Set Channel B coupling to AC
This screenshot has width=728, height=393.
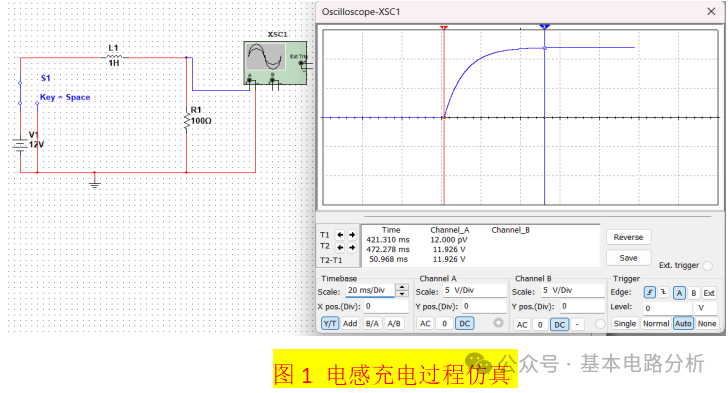522,325
